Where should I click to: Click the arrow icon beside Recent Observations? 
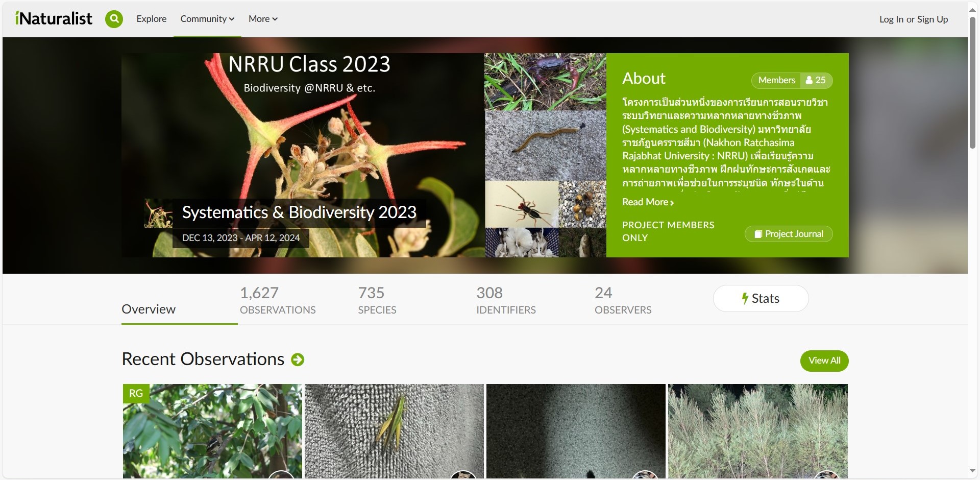coord(298,359)
